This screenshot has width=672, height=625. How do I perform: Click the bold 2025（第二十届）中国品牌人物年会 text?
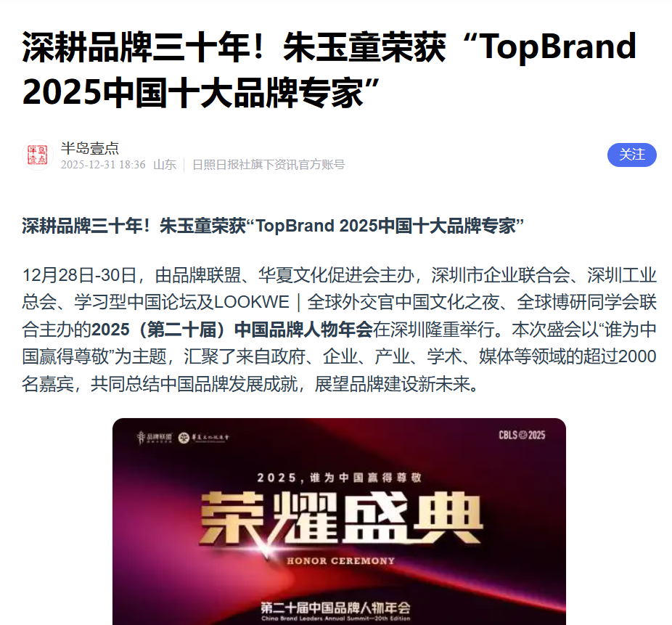(231, 330)
